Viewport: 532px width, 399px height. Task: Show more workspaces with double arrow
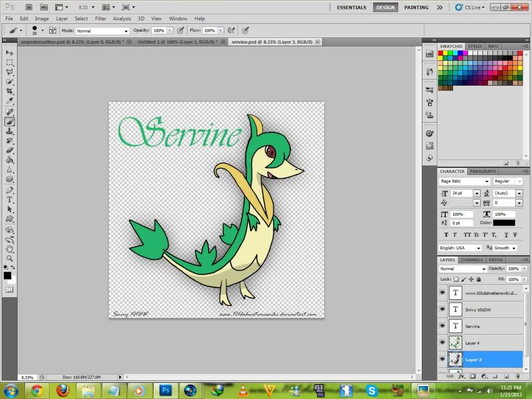440,7
